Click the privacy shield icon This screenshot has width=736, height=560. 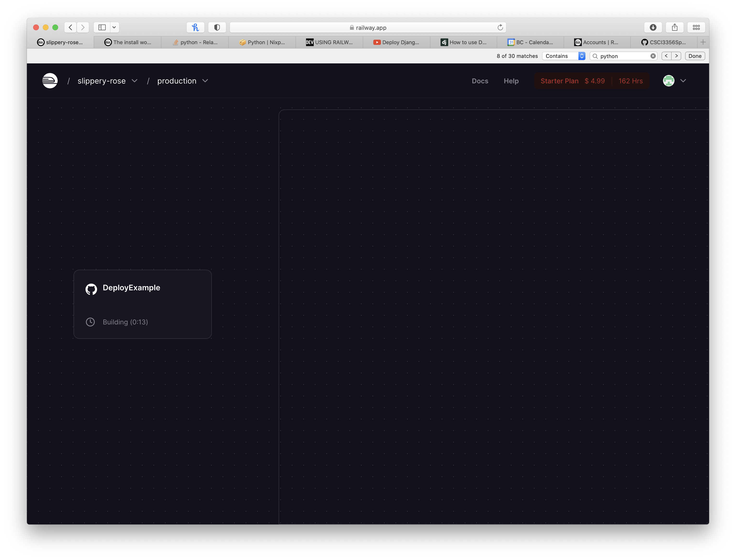coord(217,27)
